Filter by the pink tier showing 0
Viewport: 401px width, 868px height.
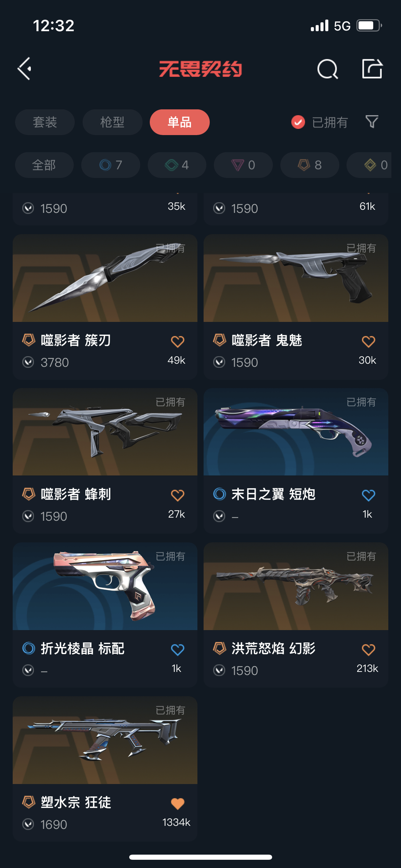pyautogui.click(x=244, y=165)
